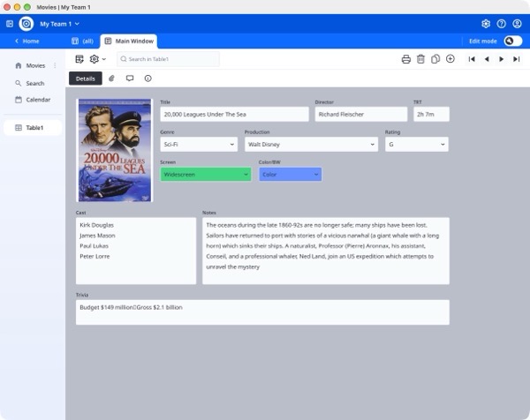530x420 pixels.
Task: Open the user account profile icon
Action: (x=517, y=24)
